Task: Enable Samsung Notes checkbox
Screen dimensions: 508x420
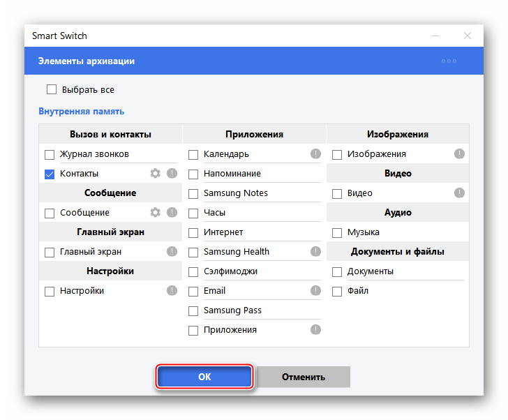Action: point(193,194)
